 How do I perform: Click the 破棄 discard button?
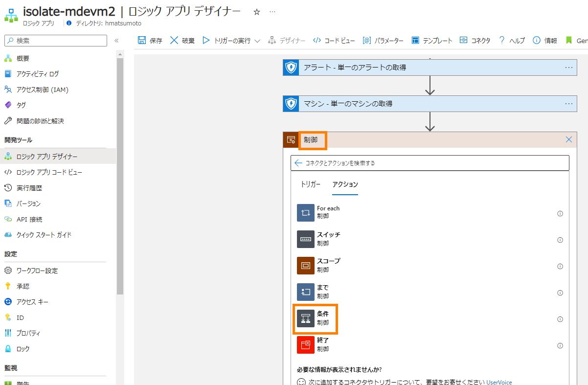pyautogui.click(x=182, y=41)
